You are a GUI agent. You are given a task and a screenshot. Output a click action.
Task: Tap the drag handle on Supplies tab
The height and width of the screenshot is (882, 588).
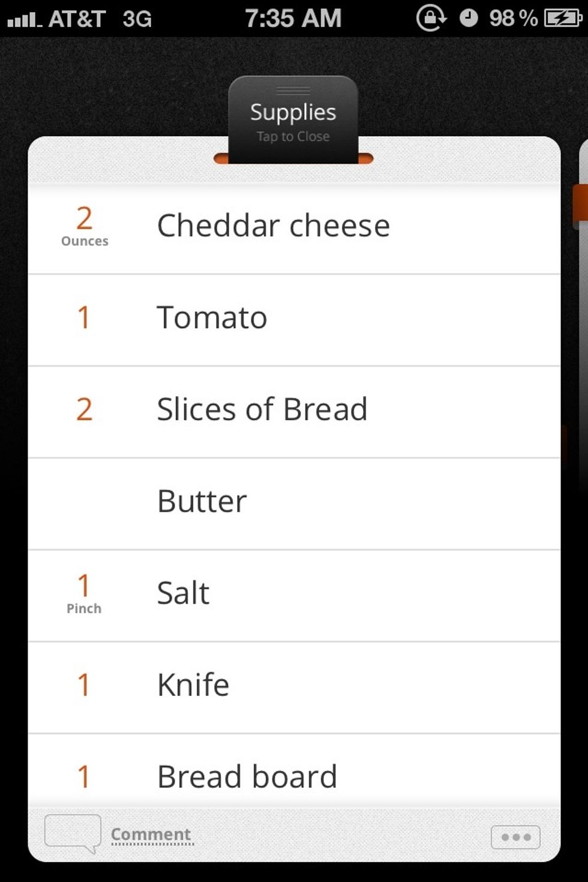pyautogui.click(x=293, y=91)
